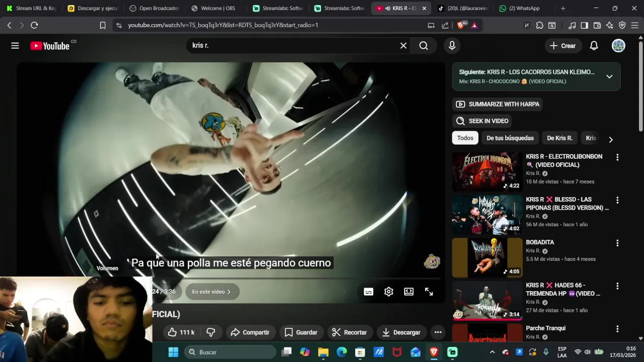The height and width of the screenshot is (362, 644).
Task: Open options for the LAS PIPONAS video
Action: click(x=617, y=200)
